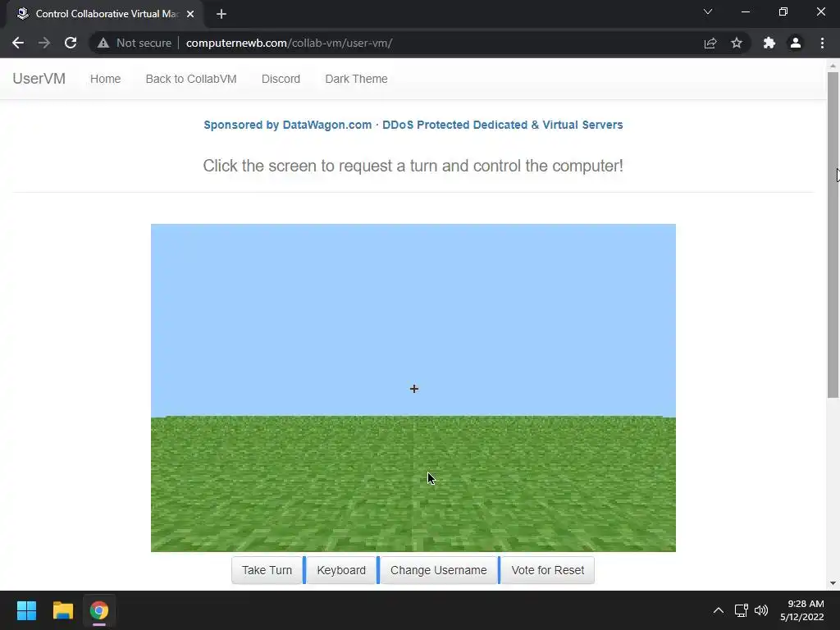The height and width of the screenshot is (630, 840).
Task: Minimize the Chrome window
Action: tap(745, 11)
